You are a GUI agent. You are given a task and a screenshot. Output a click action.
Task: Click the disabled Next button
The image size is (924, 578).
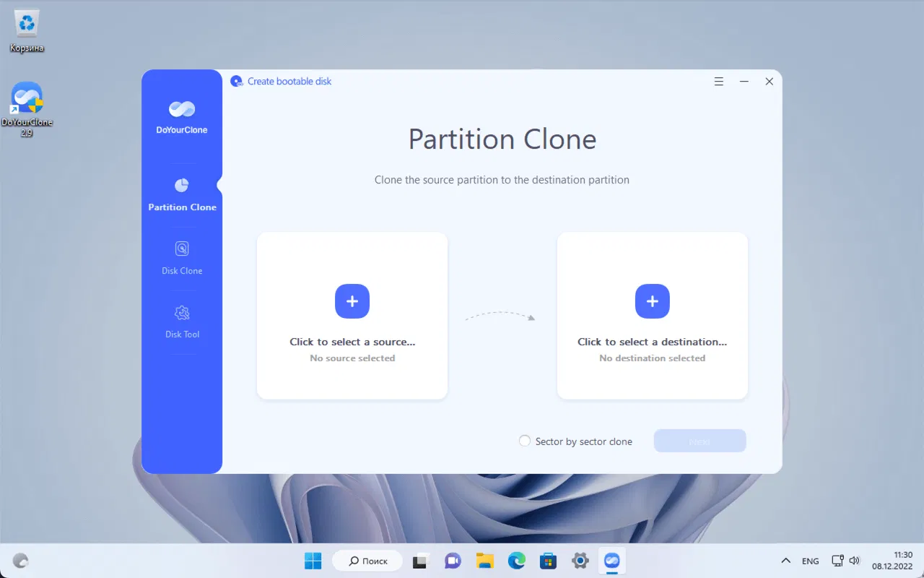[699, 441]
